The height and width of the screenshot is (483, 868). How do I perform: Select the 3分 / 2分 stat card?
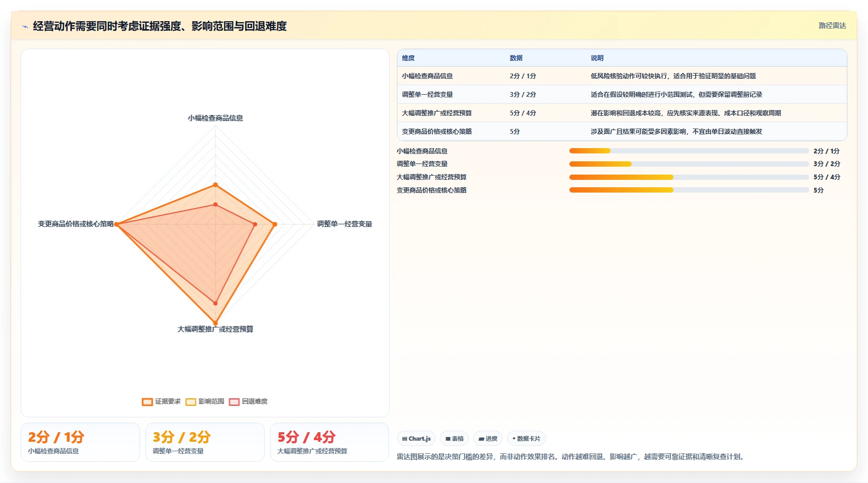click(x=205, y=442)
